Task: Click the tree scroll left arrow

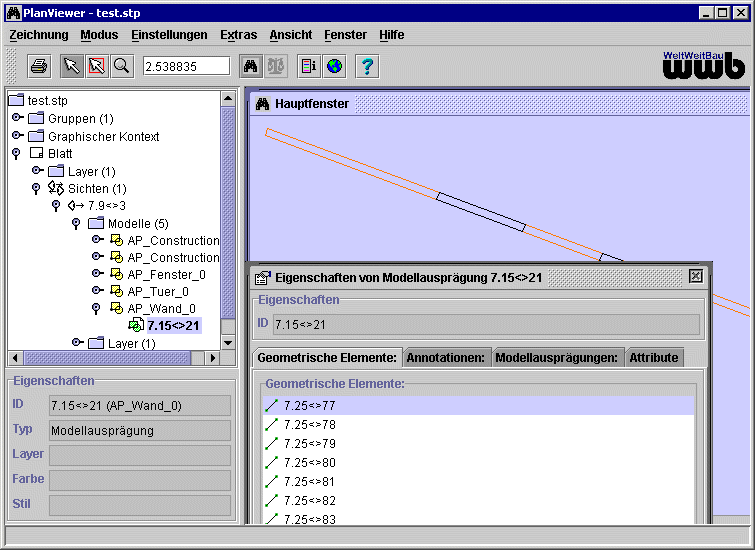Action: point(15,358)
